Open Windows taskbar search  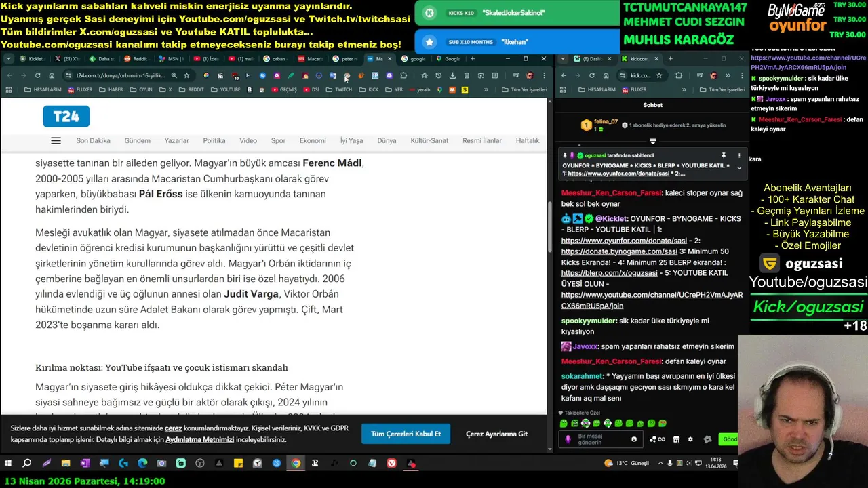coord(27,464)
